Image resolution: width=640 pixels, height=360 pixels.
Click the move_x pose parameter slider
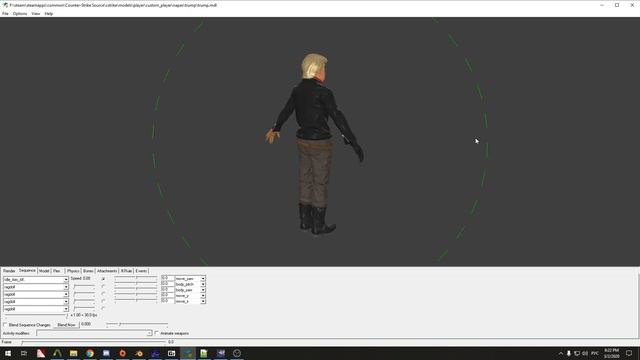tap(136, 301)
